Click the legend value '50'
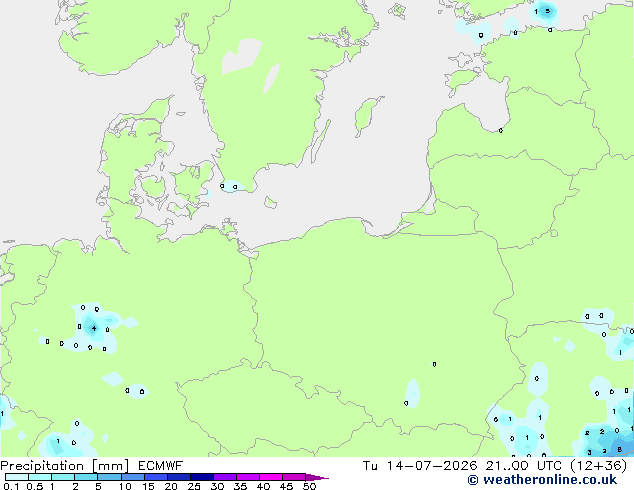Screen dimensions: 634x490 309,486
